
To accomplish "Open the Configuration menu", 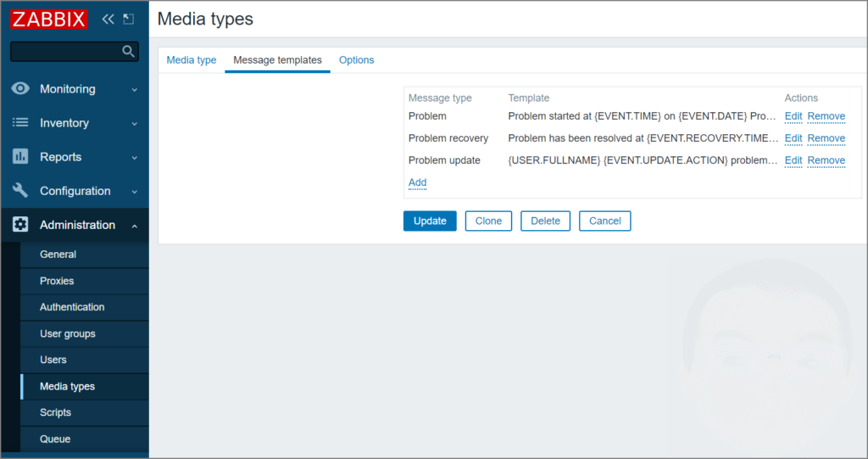I will (75, 191).
